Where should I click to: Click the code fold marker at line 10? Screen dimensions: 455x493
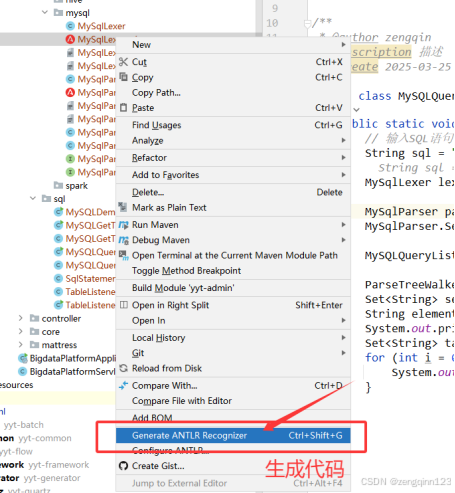pyautogui.click(x=307, y=23)
